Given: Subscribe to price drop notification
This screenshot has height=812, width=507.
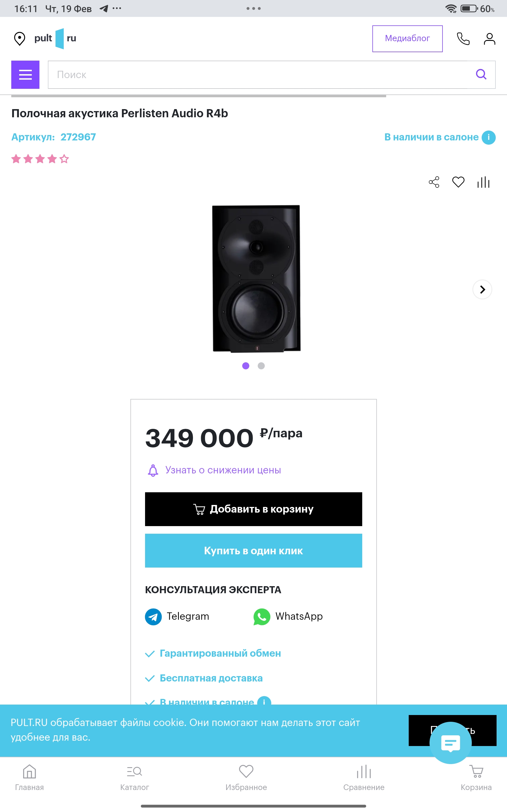Looking at the screenshot, I should click(x=223, y=470).
